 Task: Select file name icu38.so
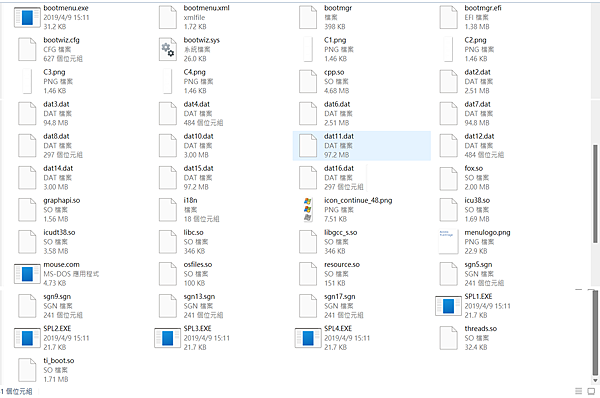pos(477,201)
